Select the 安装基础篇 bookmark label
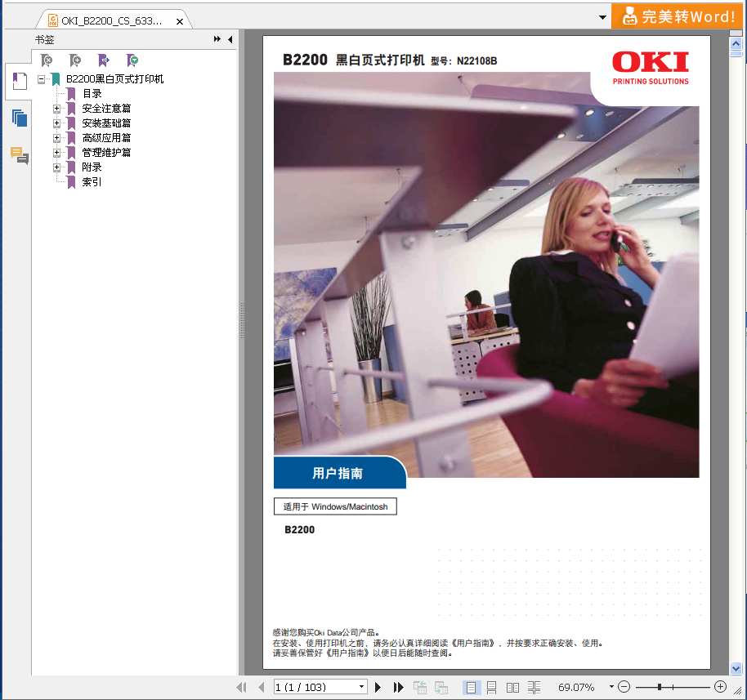This screenshot has width=747, height=700. pos(106,123)
